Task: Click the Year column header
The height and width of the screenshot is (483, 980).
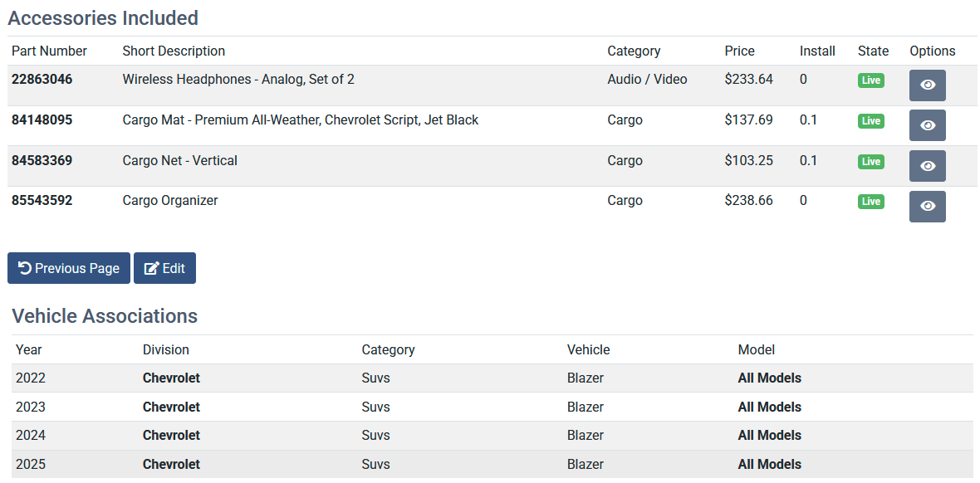Action: (x=29, y=350)
